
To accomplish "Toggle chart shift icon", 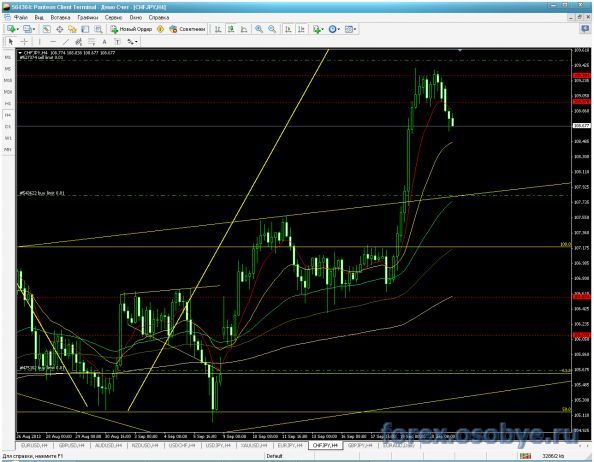I will point(301,29).
